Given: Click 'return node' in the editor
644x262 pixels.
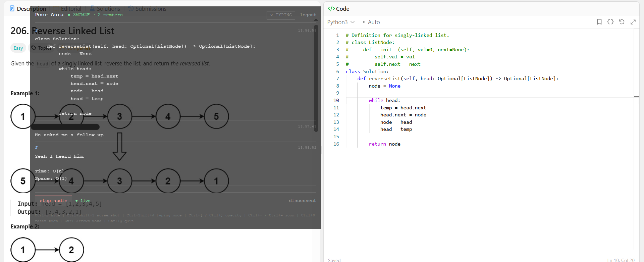Looking at the screenshot, I should point(384,144).
